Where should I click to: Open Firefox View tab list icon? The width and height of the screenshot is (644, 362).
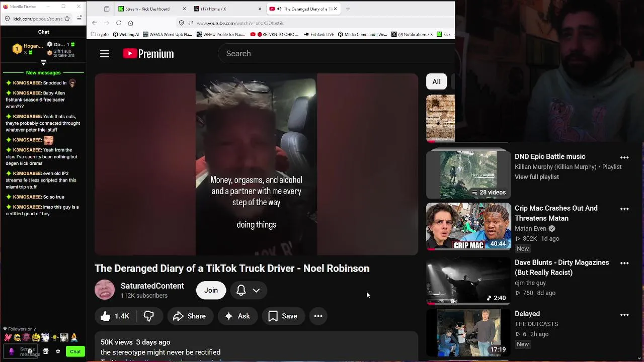[107, 9]
